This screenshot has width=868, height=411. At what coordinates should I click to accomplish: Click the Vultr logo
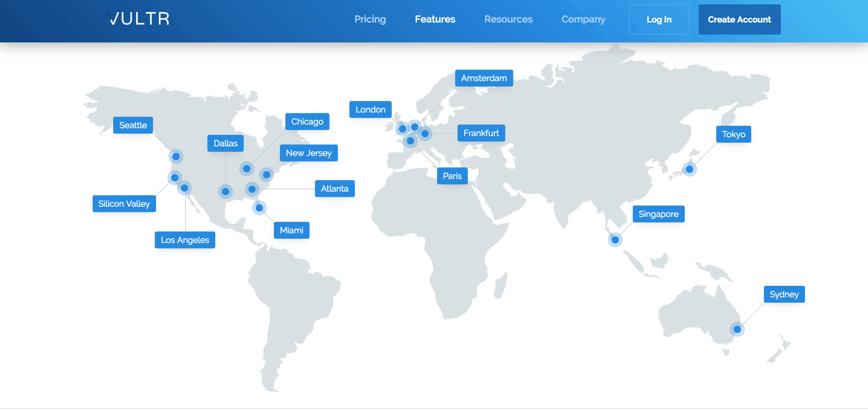pyautogui.click(x=137, y=19)
